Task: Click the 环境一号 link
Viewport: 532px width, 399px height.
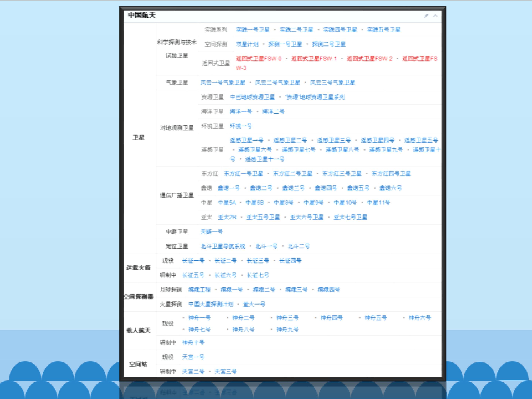Action: pos(241,126)
